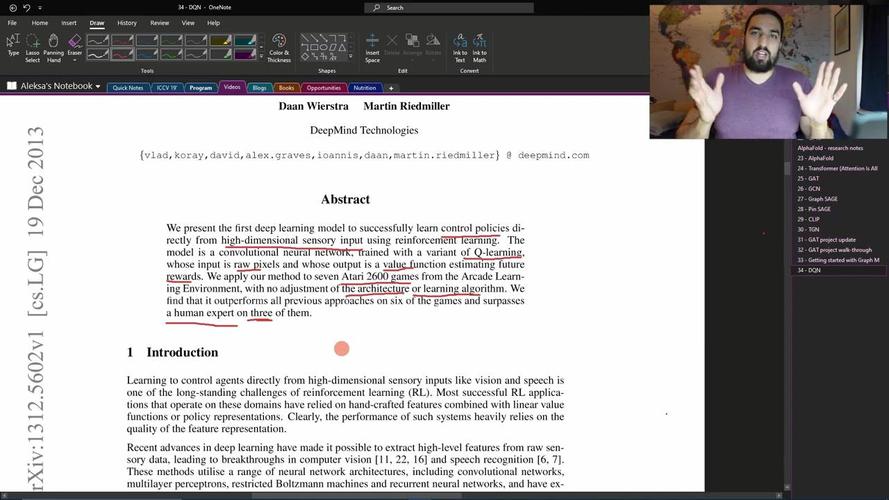This screenshot has height=500, width=889.
Task: Open the Program section tab
Action: pyautogui.click(x=201, y=88)
